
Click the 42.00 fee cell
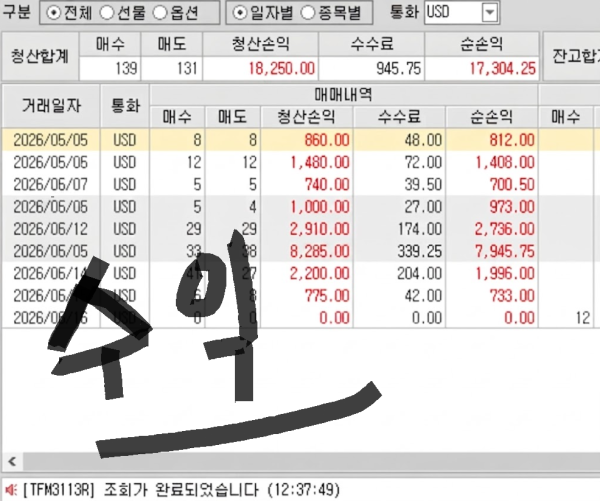click(x=399, y=295)
